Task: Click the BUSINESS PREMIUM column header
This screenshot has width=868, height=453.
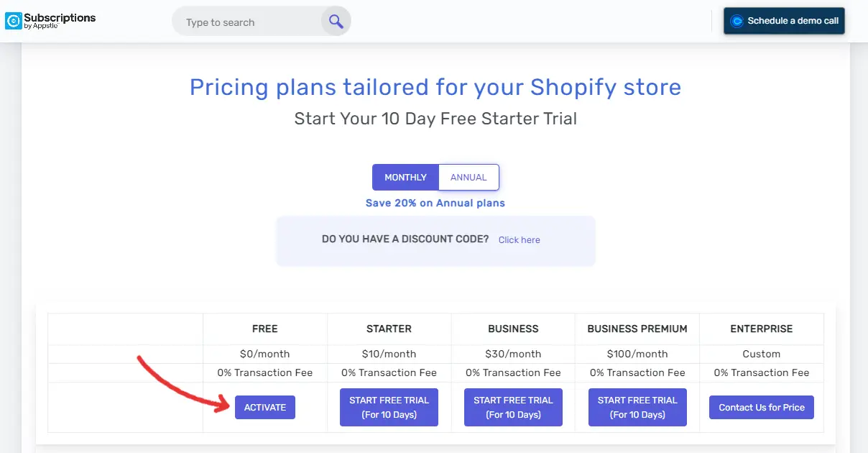Action: click(x=637, y=329)
